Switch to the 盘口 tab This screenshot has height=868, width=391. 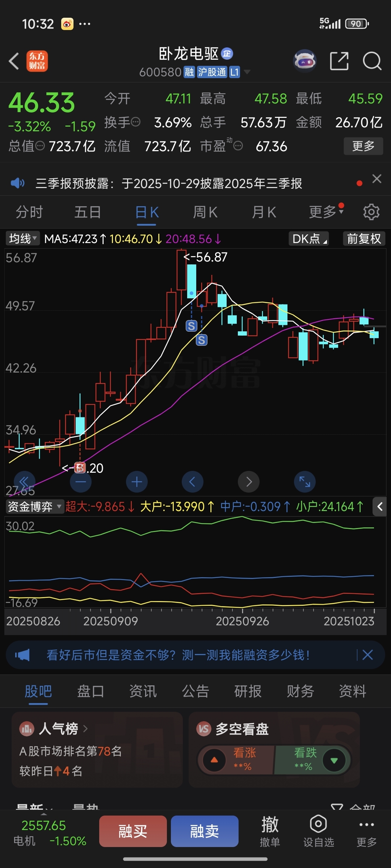[x=91, y=692]
